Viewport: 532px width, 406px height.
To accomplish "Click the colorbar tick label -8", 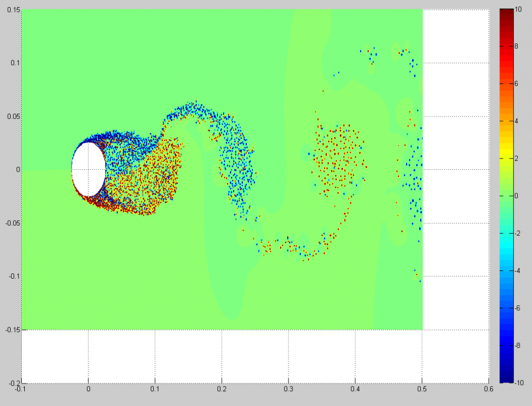I will [517, 345].
